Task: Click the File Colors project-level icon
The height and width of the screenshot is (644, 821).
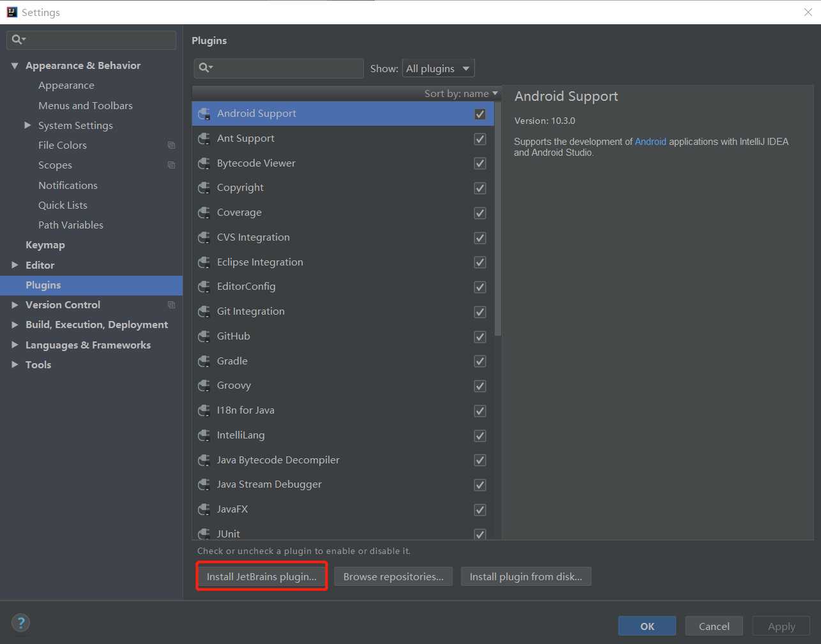Action: point(171,146)
